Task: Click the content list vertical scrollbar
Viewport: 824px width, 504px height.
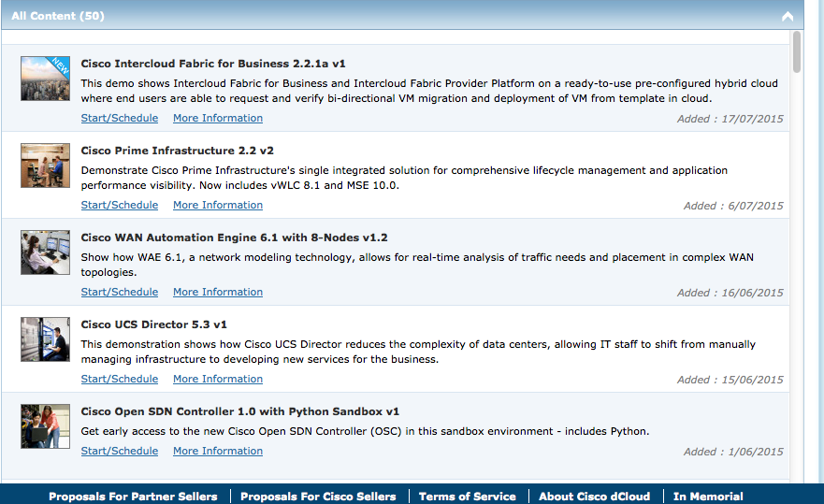Action: (x=797, y=52)
